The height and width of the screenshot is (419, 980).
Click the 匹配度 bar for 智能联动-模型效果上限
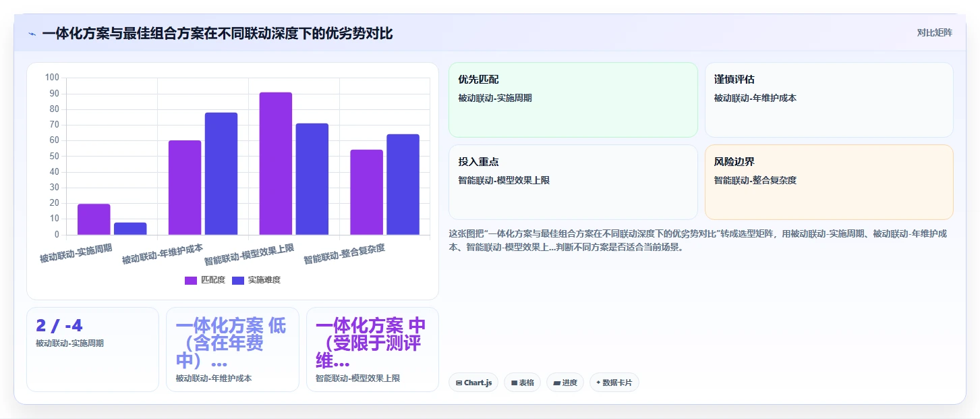(x=276, y=163)
